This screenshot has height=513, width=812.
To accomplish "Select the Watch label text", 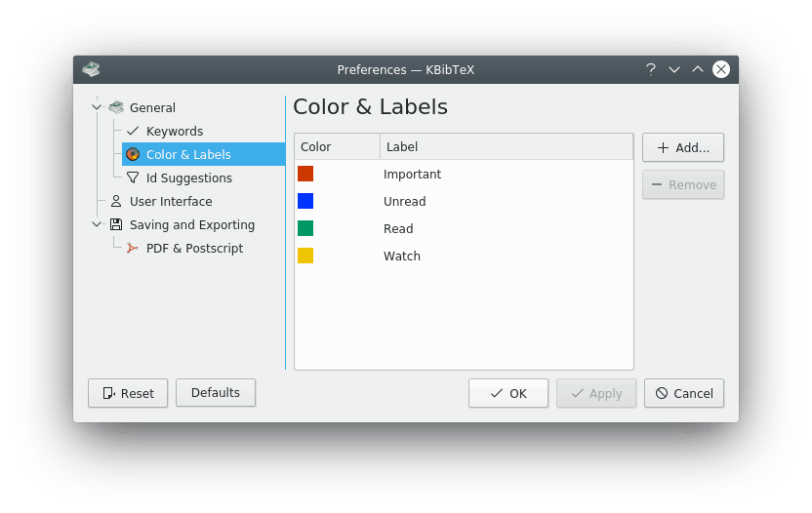I will click(x=402, y=256).
